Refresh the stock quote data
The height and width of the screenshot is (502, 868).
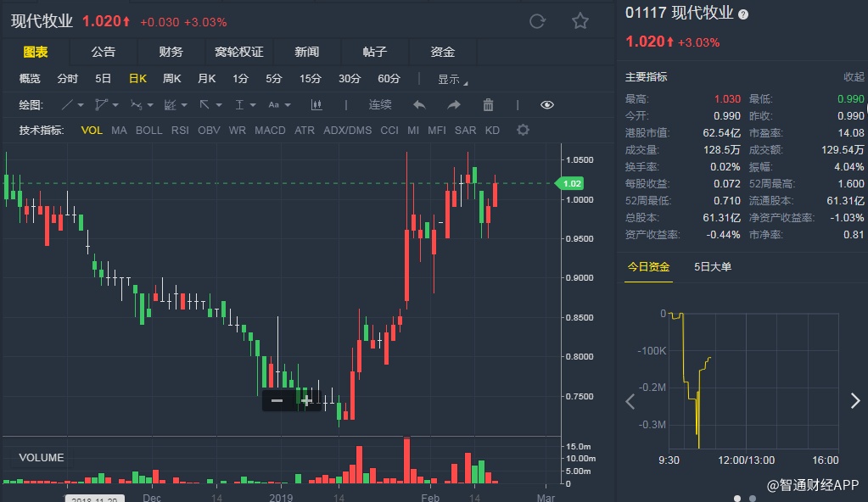(x=537, y=21)
